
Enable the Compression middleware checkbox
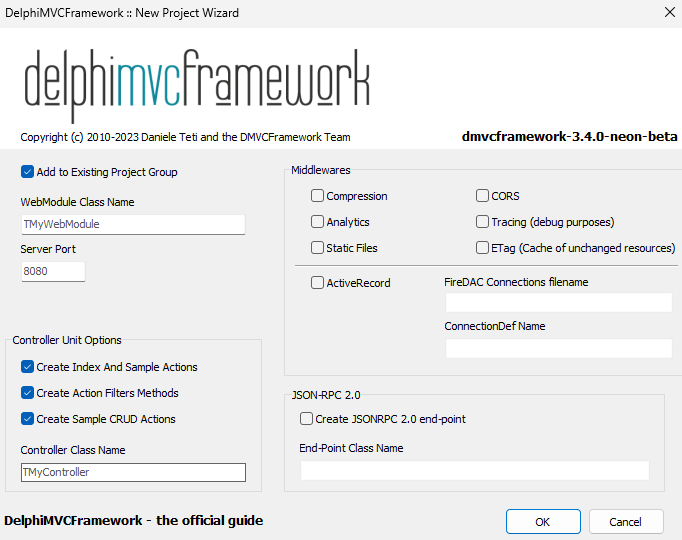click(x=317, y=196)
